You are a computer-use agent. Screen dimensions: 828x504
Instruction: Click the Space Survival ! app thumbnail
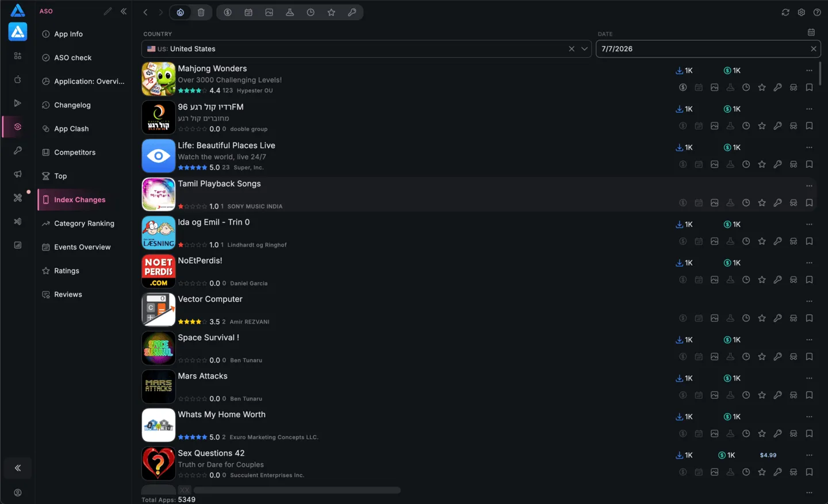159,348
